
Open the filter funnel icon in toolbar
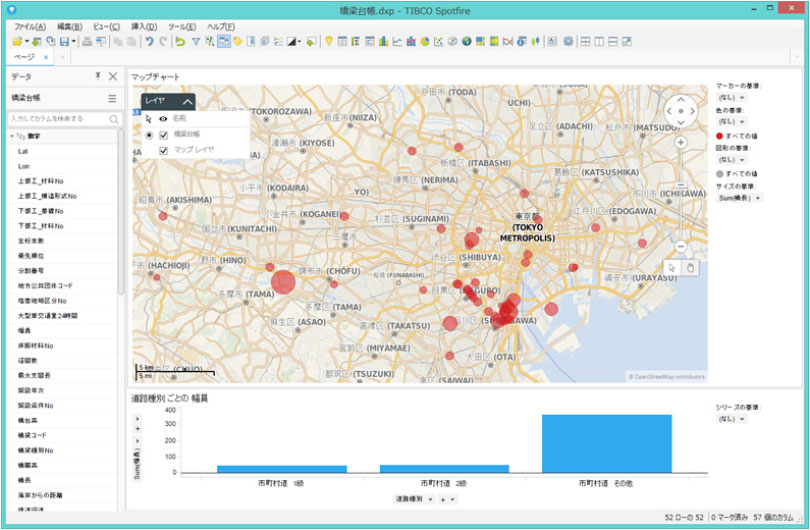point(196,41)
